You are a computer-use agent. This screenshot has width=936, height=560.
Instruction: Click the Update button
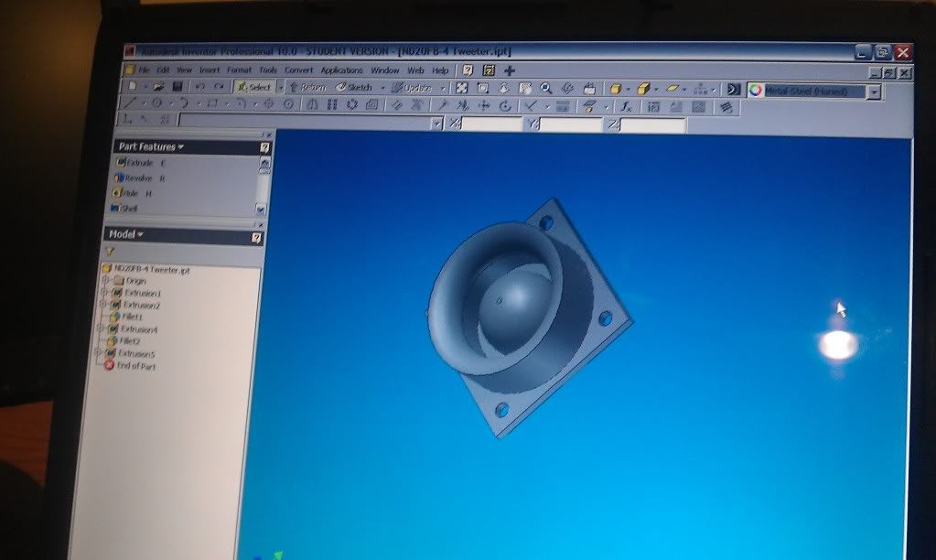(412, 89)
